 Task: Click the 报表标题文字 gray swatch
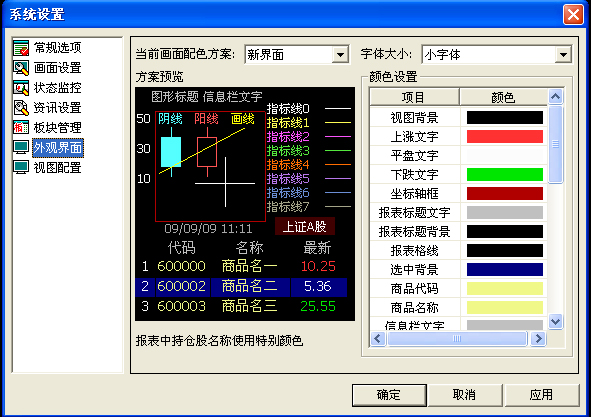(505, 213)
